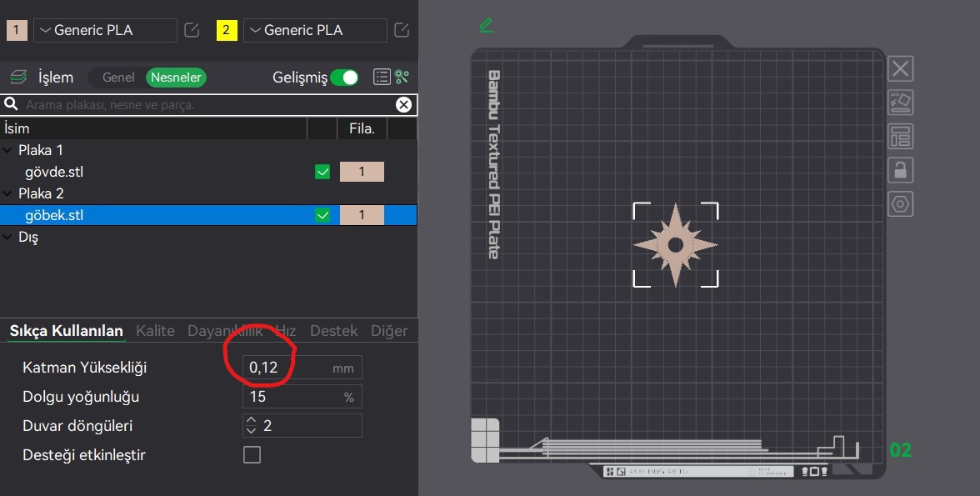Click the edit icon beside filament 1
980x496 pixels.
pos(192,30)
